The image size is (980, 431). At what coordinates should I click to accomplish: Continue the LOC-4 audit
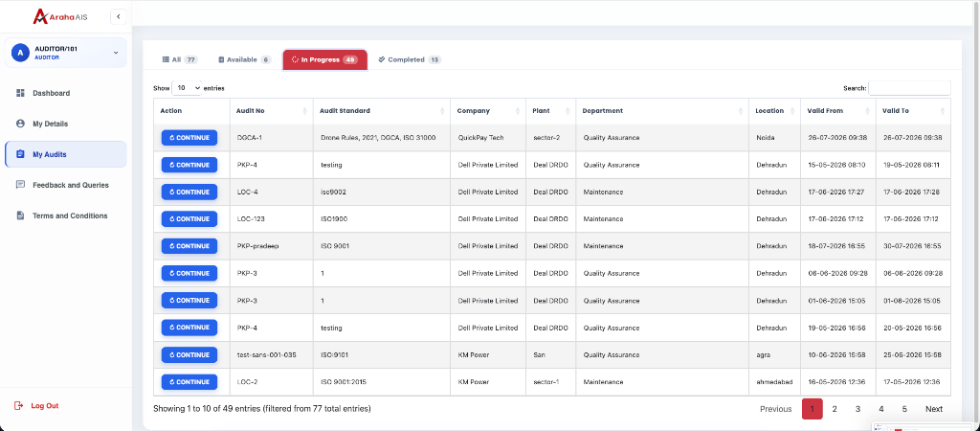pyautogui.click(x=189, y=193)
